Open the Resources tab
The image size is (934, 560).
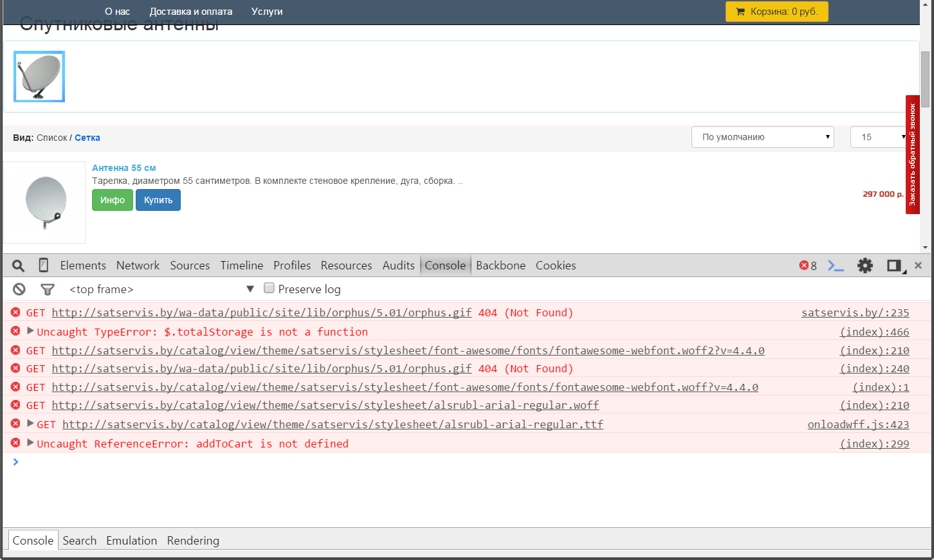(346, 266)
